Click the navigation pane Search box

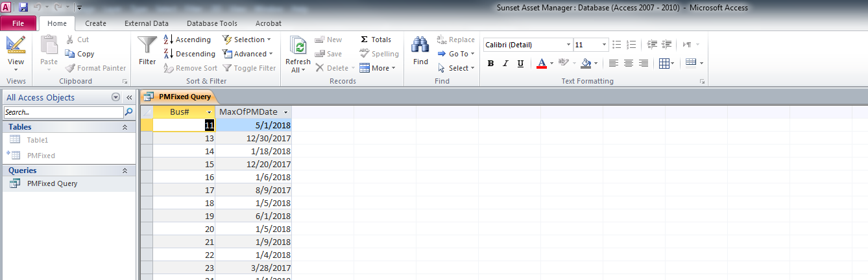pyautogui.click(x=63, y=112)
